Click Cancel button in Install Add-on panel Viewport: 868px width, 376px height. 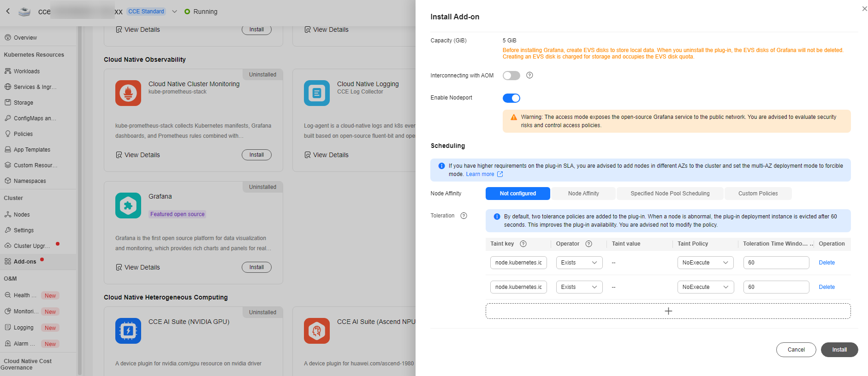coord(796,350)
